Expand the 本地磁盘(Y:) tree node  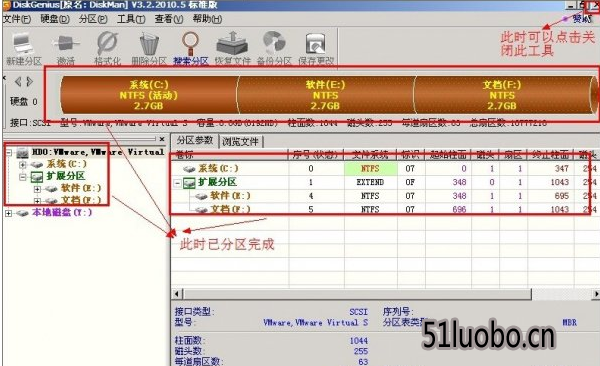8,213
